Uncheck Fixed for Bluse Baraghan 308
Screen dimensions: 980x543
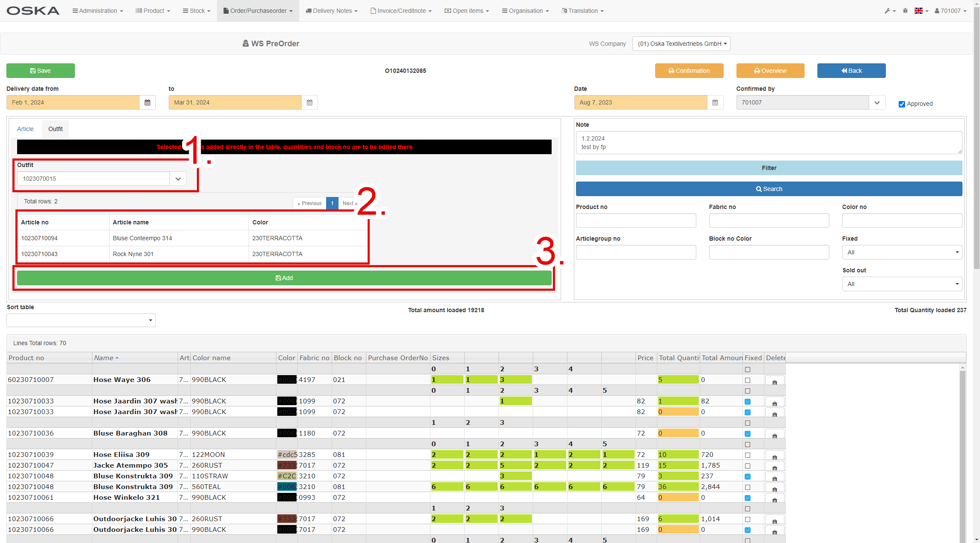pyautogui.click(x=748, y=434)
